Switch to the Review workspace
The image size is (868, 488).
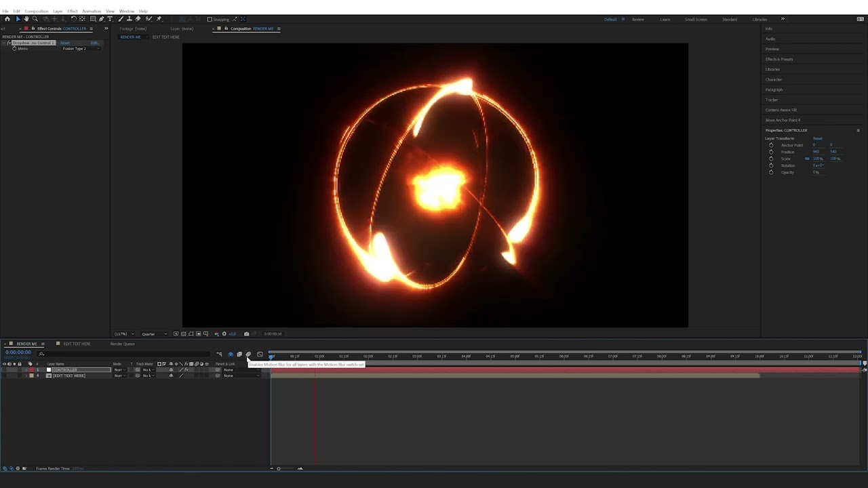pos(638,19)
